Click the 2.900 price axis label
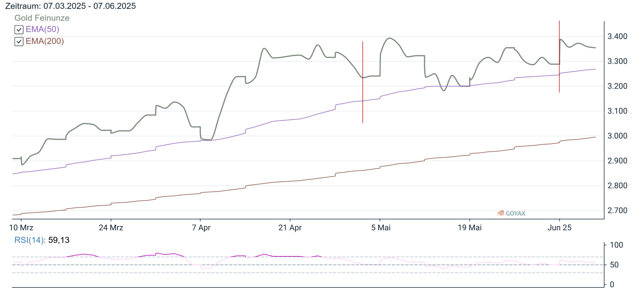Image resolution: width=644 pixels, height=290 pixels. click(617, 161)
